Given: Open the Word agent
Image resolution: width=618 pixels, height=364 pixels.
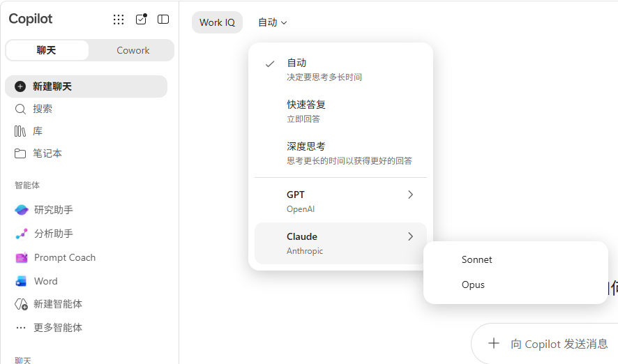Looking at the screenshot, I should click(x=86, y=281).
